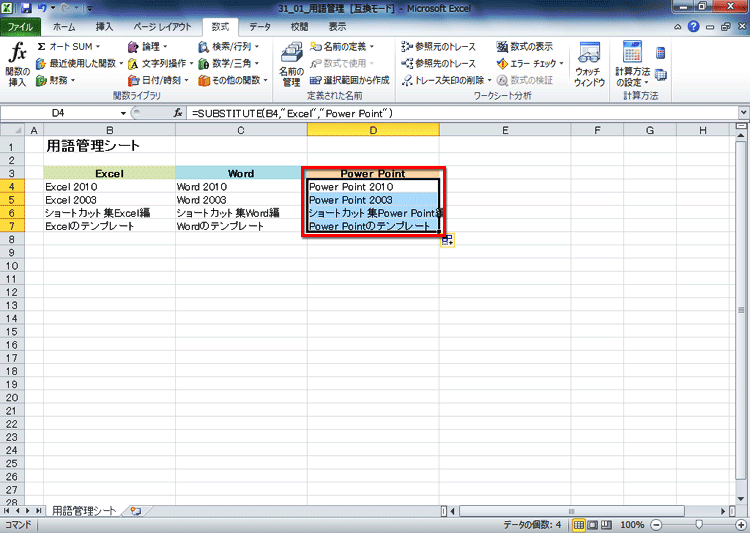Screen dimensions: 750x533
Task: Click Show Formulas (数式の表示)
Action: (x=525, y=47)
